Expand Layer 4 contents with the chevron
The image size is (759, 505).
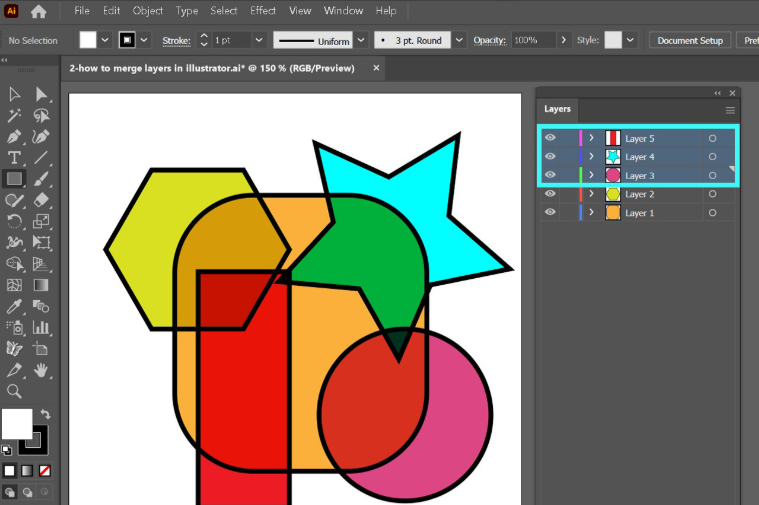point(591,157)
